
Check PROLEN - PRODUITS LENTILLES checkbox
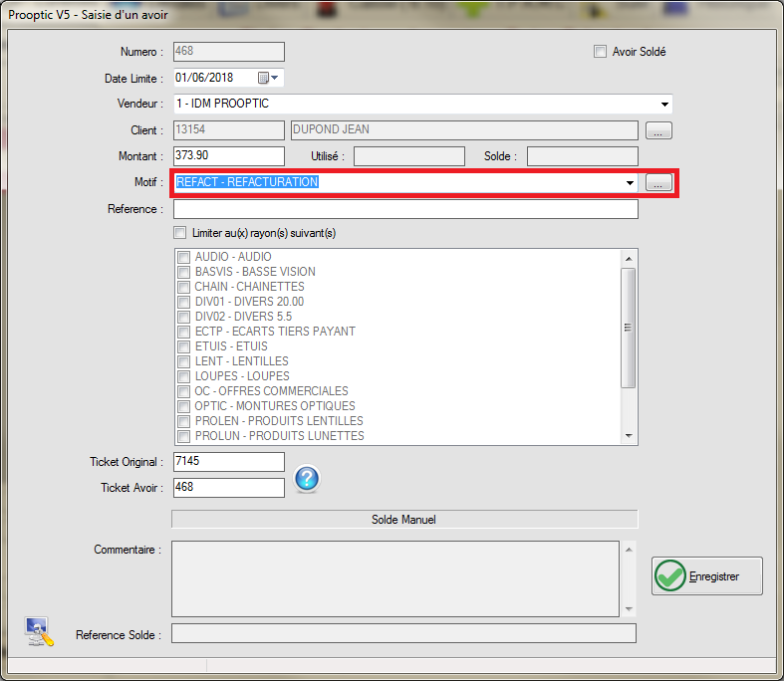pos(184,421)
